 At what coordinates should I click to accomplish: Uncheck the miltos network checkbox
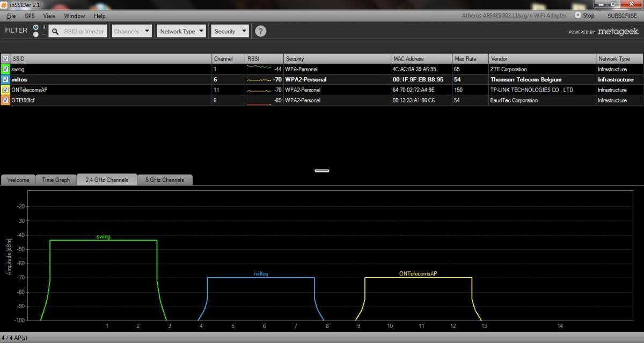5,79
